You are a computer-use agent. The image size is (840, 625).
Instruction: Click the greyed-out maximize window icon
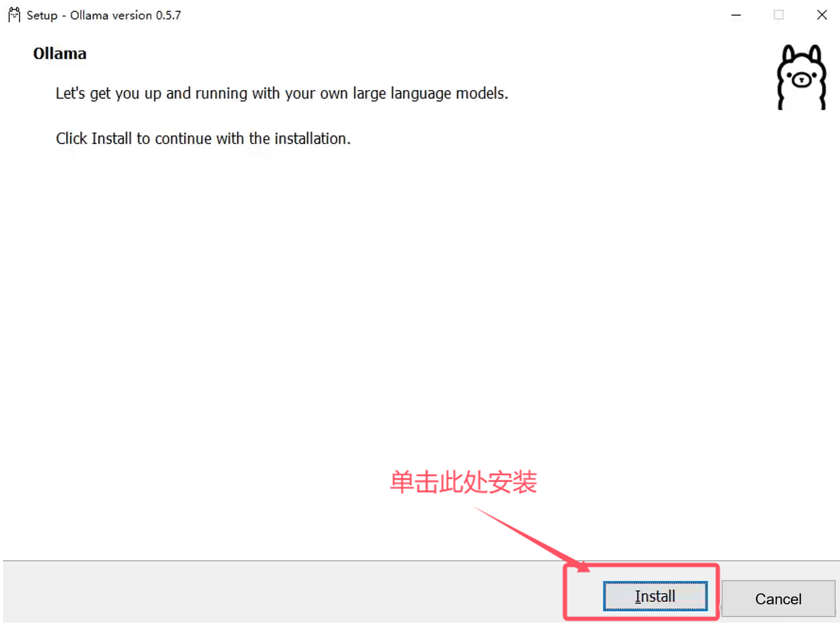tap(779, 15)
